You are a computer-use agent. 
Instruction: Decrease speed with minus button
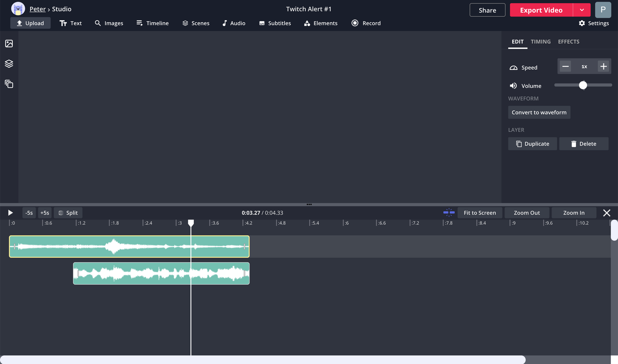click(565, 66)
